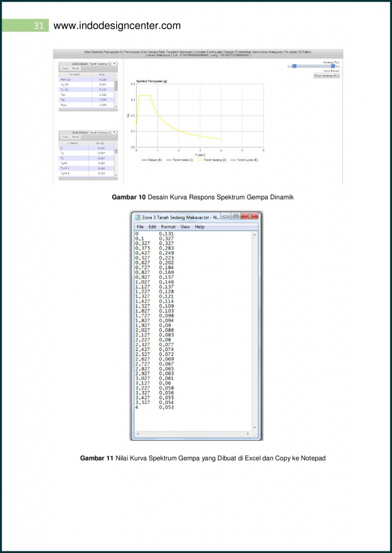Click the yellow response spectrum curve in chart
The image size is (392, 553).
[x=179, y=131]
